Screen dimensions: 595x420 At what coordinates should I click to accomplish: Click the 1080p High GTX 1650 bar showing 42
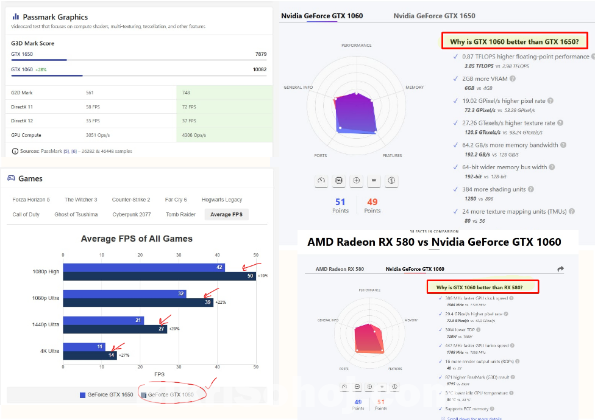144,267
